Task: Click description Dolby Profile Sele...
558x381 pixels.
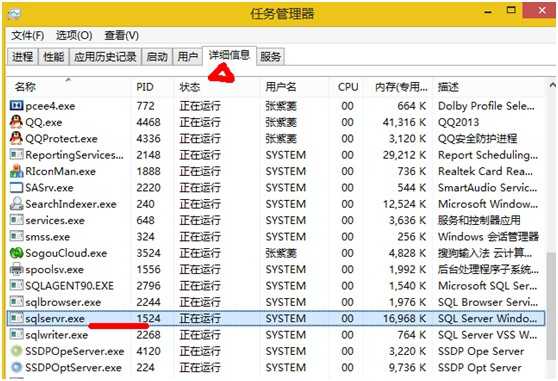Action: coord(486,106)
